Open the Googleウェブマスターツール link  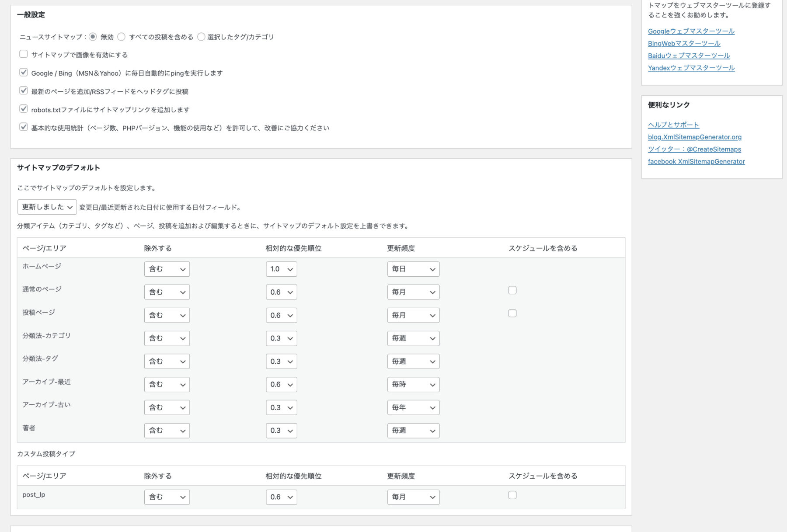click(691, 31)
